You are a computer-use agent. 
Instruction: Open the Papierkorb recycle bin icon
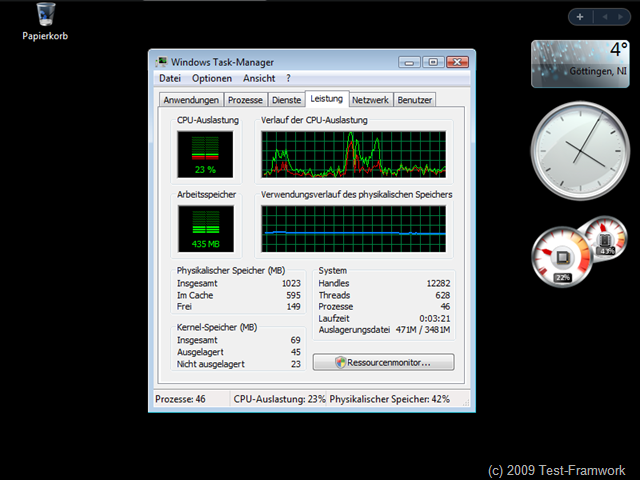click(x=45, y=21)
